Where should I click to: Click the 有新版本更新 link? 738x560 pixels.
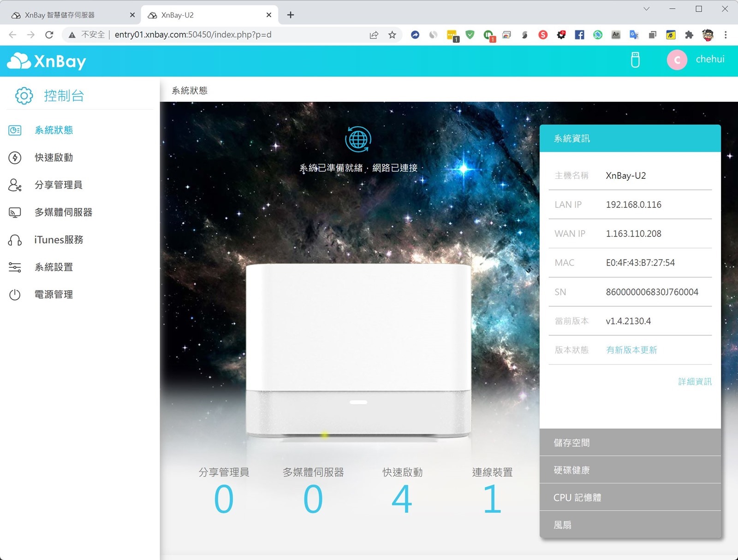pos(631,350)
